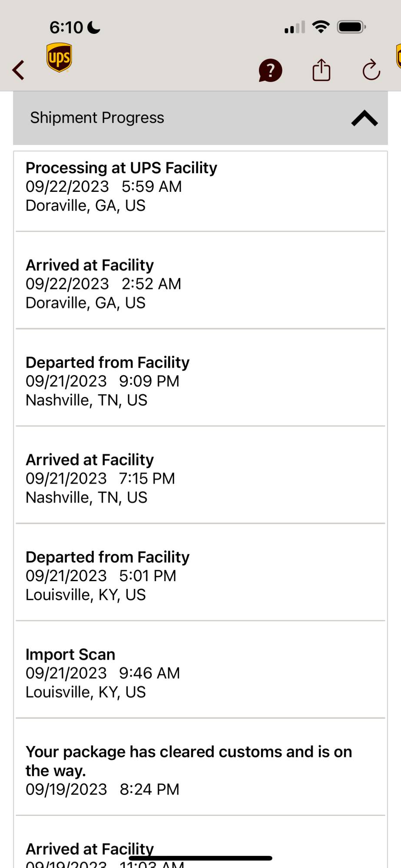Tap the battery status icon

tap(352, 27)
